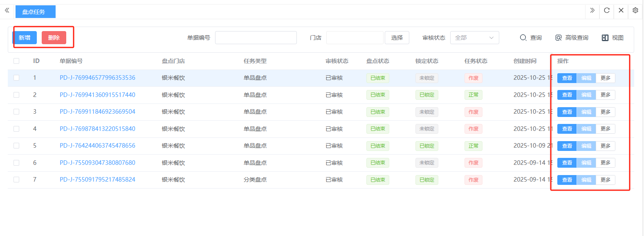The width and height of the screenshot is (644, 236).
Task: Expand 更多 menu for row 7
Action: click(x=605, y=180)
